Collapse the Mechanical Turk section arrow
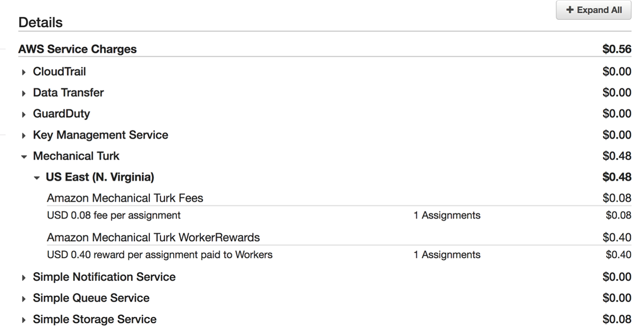 point(24,156)
